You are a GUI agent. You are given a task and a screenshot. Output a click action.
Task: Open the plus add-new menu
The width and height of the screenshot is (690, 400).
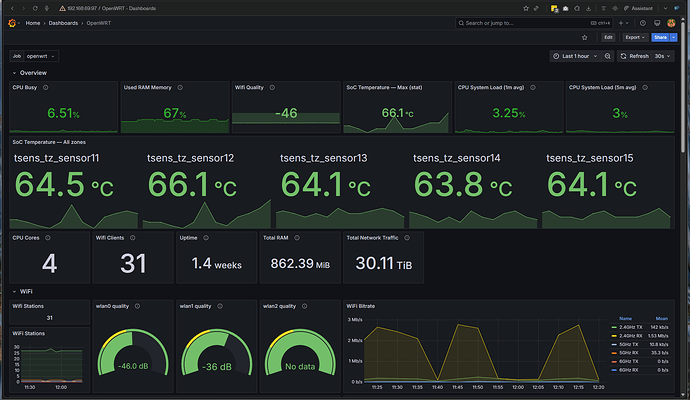coord(624,23)
